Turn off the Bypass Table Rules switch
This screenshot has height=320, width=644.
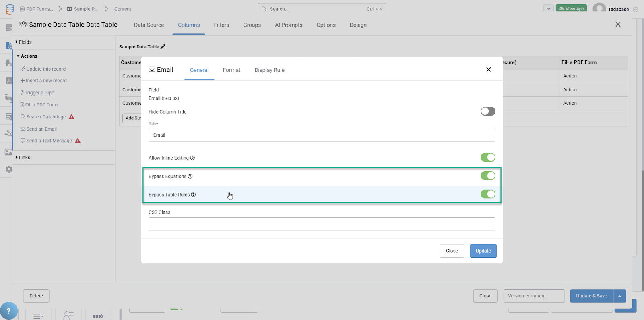488,194
